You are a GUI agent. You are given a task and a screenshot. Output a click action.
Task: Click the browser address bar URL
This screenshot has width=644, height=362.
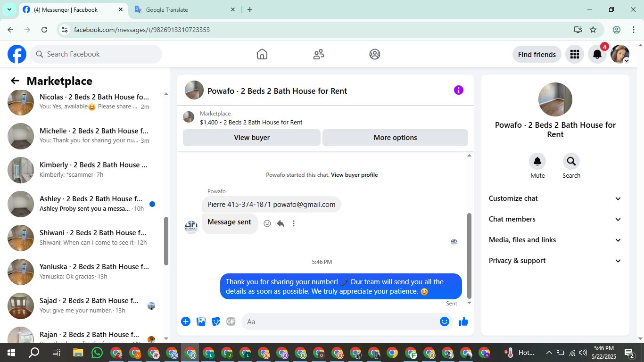click(x=142, y=30)
